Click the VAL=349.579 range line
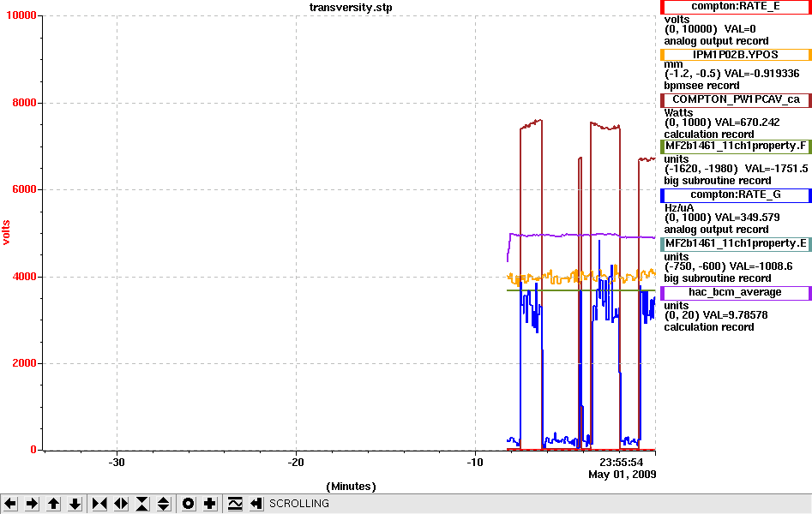Image resolution: width=812 pixels, height=514 pixels. [x=722, y=218]
